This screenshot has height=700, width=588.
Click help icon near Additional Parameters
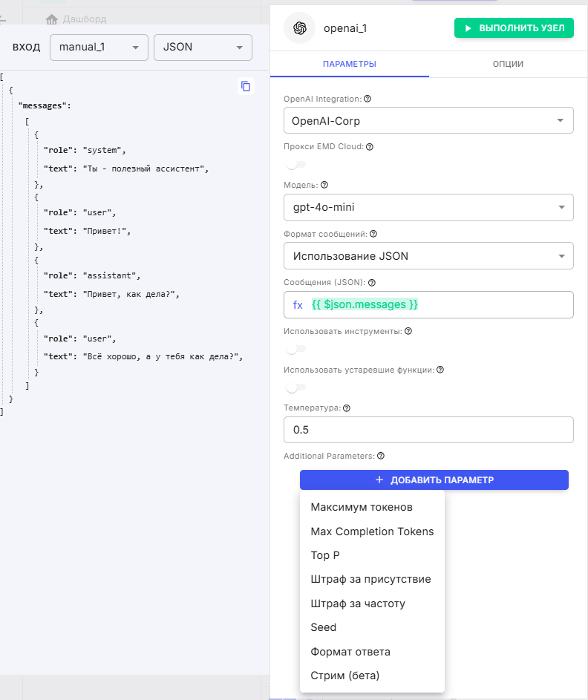(x=381, y=456)
